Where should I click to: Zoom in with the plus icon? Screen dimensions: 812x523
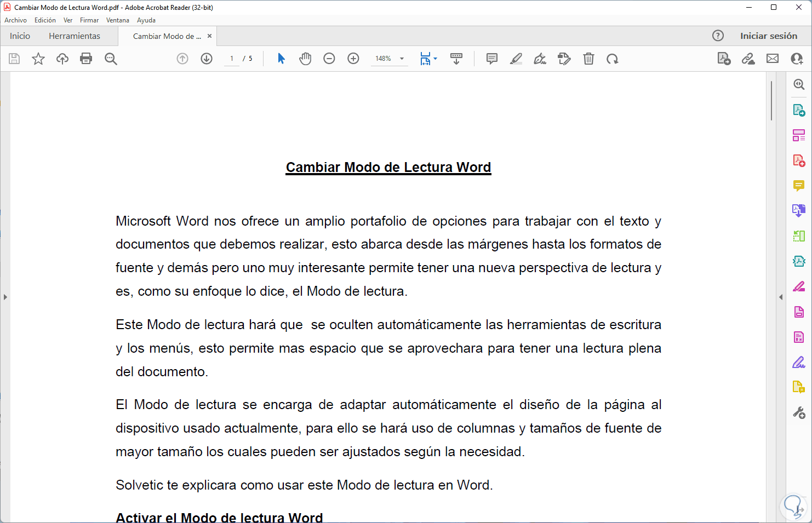pos(353,59)
